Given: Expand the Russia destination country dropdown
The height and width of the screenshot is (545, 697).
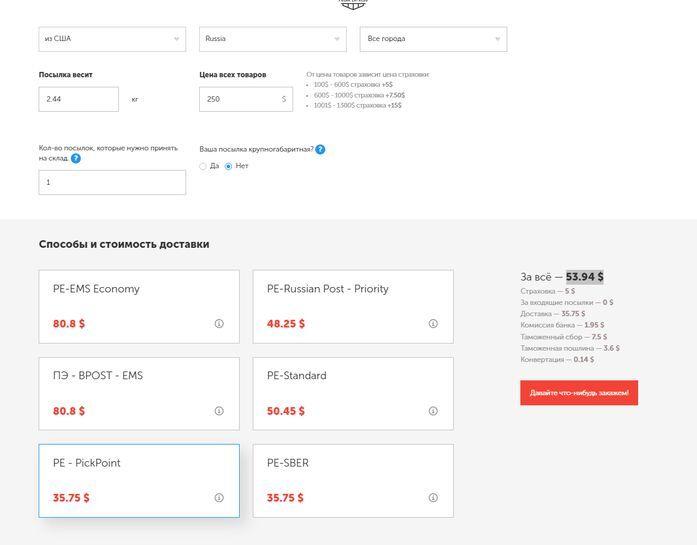Looking at the screenshot, I should pyautogui.click(x=272, y=39).
